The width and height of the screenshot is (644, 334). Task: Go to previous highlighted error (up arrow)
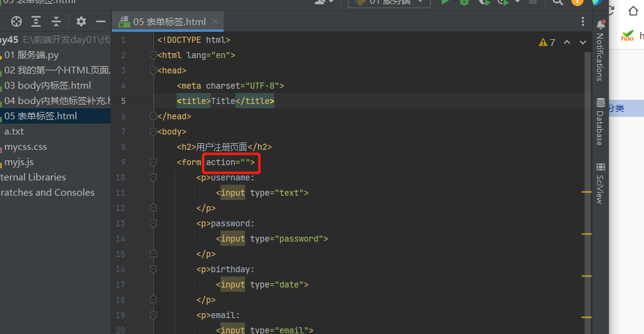[x=567, y=42]
